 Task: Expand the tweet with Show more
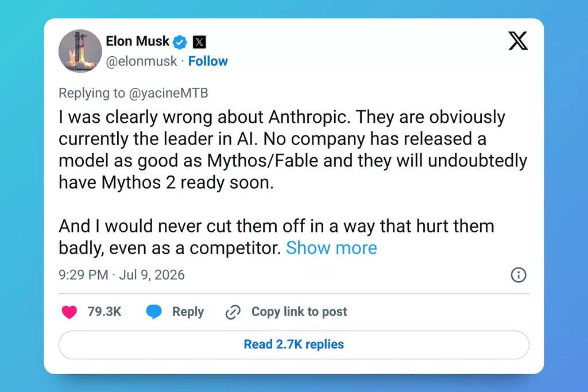point(331,248)
